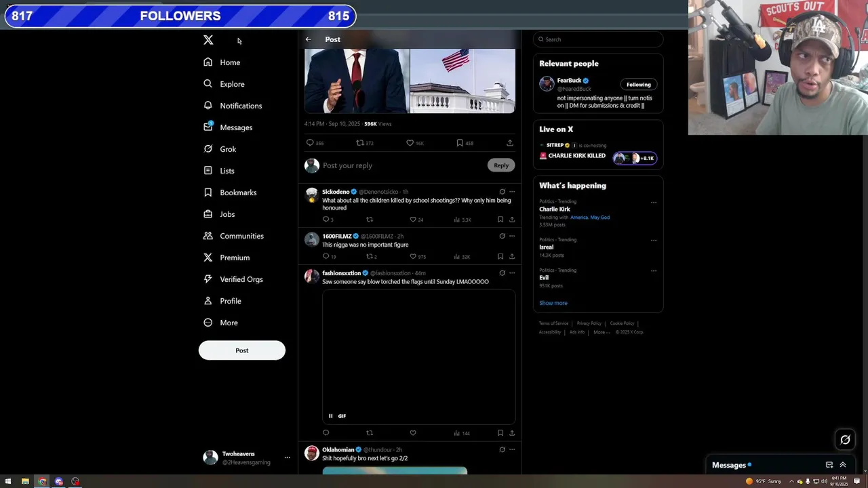Screen dimensions: 868x488
Task: Click the Grok icon on Oklahomian's reply
Action: 502,449
